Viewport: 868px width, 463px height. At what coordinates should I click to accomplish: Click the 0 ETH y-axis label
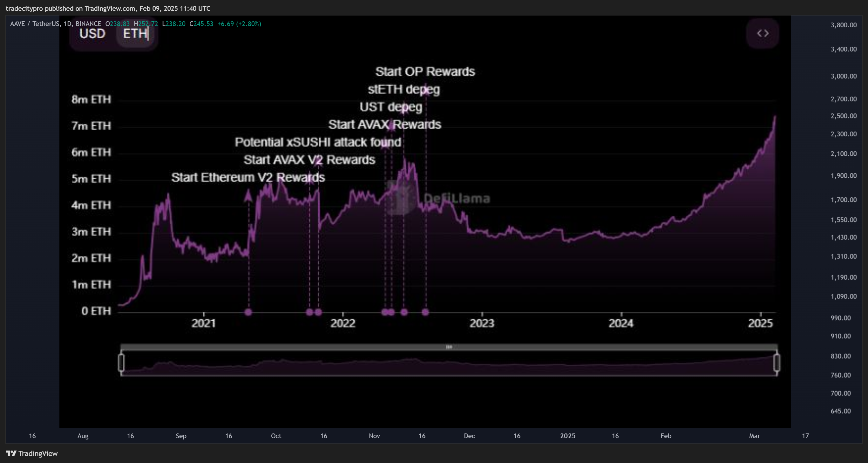(x=96, y=311)
